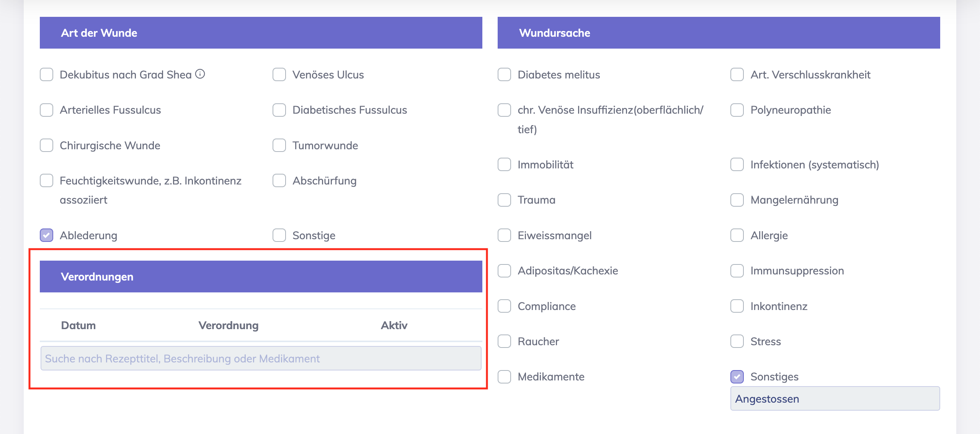The width and height of the screenshot is (980, 434).
Task: Click the Rezepttitel search field
Action: (x=261, y=359)
